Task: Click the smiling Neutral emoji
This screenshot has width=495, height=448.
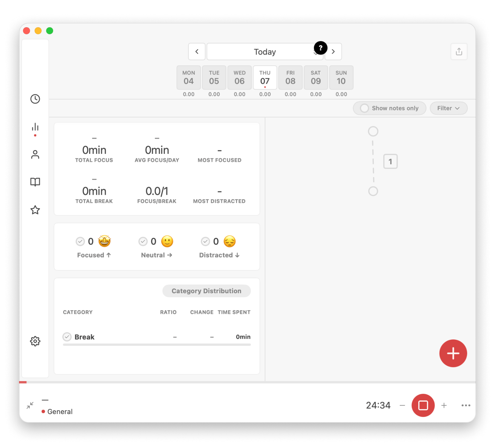Action: [167, 241]
